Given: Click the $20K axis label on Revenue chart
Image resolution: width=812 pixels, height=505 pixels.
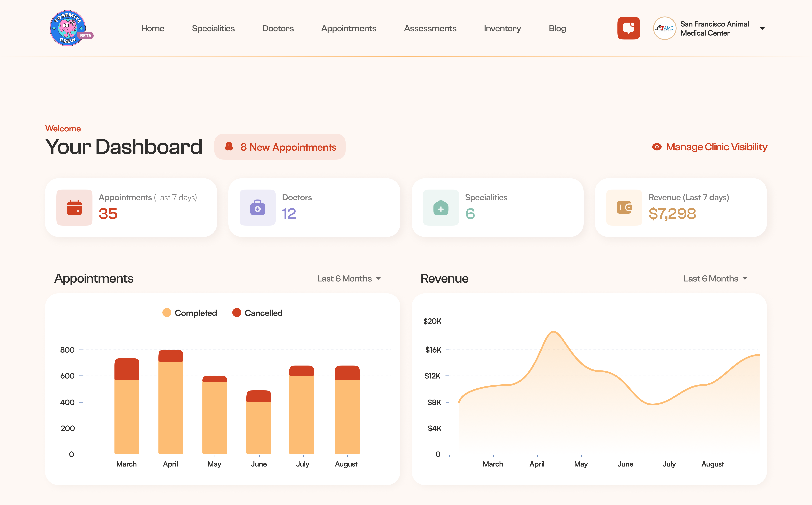Looking at the screenshot, I should (432, 321).
